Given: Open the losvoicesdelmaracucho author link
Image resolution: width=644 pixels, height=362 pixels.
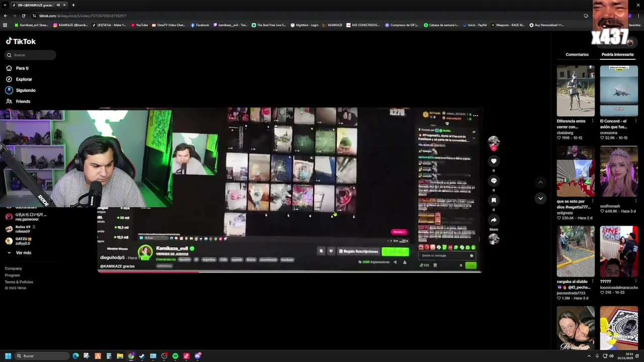Looking at the screenshot, I should click(619, 288).
